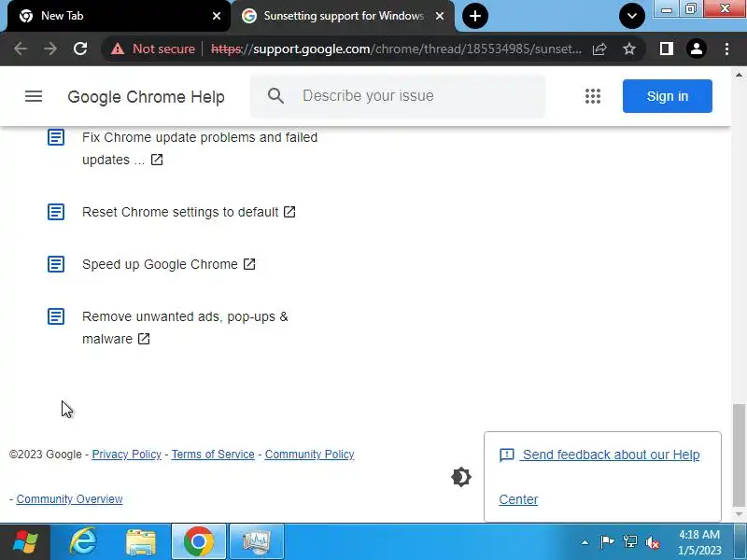Open Fix Chrome update problems article
Image resolution: width=747 pixels, height=560 pixels.
(200, 148)
